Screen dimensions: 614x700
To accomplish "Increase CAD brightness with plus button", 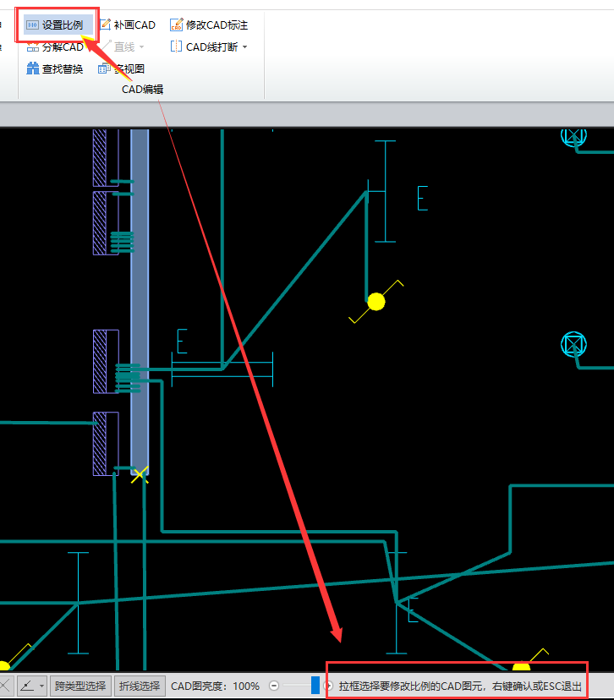I will 329,686.
